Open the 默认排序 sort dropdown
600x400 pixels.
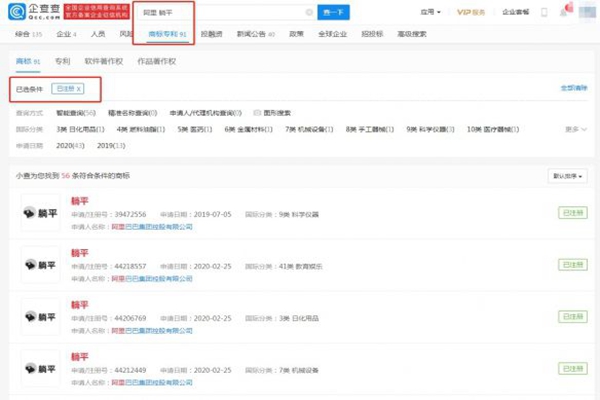click(x=567, y=175)
